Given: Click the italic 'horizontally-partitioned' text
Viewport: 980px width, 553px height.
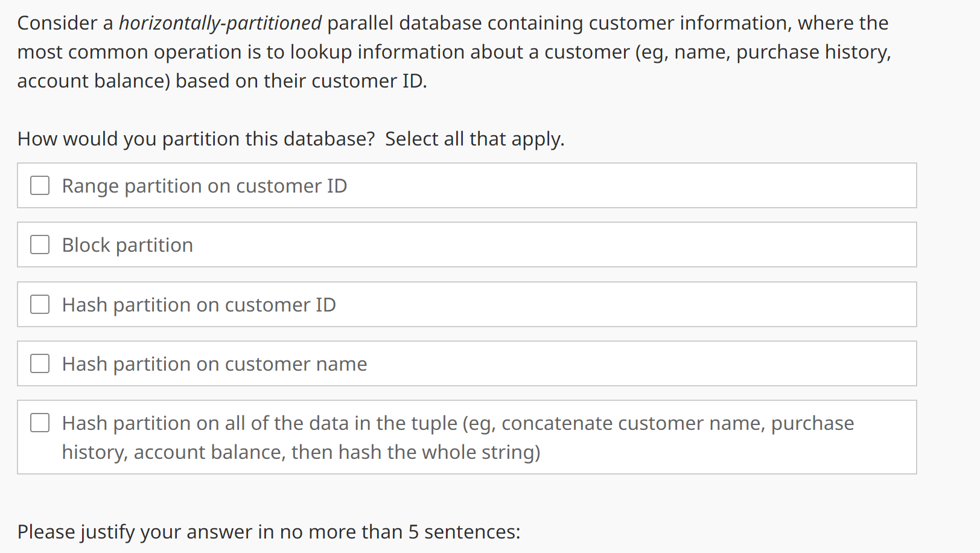Looking at the screenshot, I should [220, 23].
